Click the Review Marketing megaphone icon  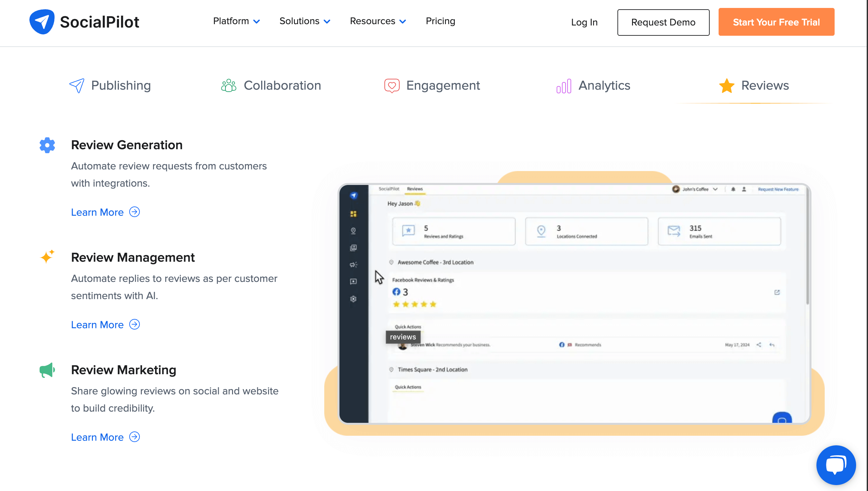47,370
